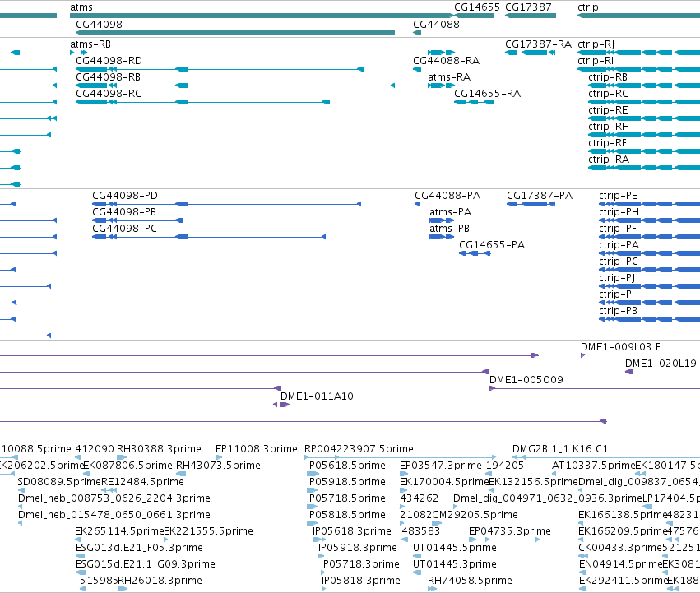Select EST EP03547.3prime

pyautogui.click(x=403, y=474)
